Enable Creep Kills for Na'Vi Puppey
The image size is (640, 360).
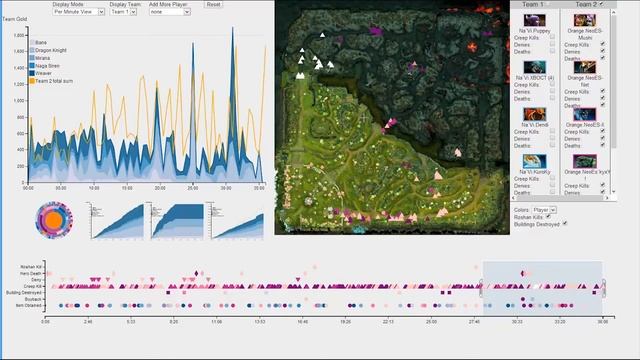[552, 38]
